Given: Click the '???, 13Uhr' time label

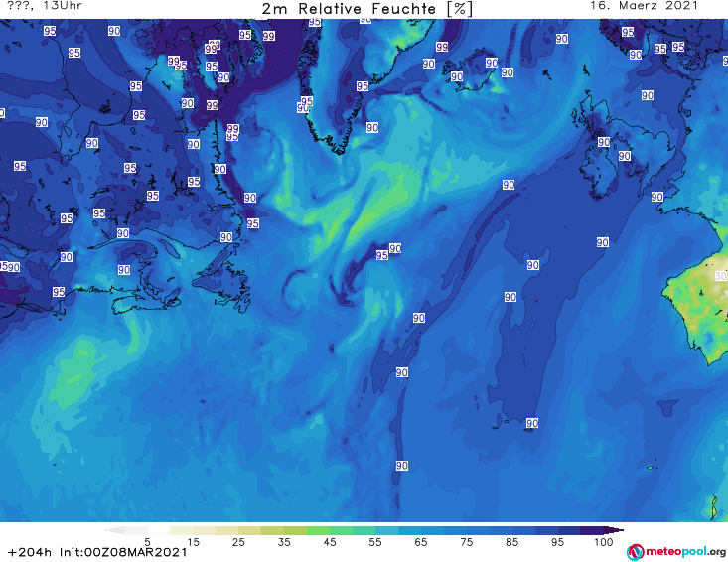Looking at the screenshot, I should coord(45,6).
